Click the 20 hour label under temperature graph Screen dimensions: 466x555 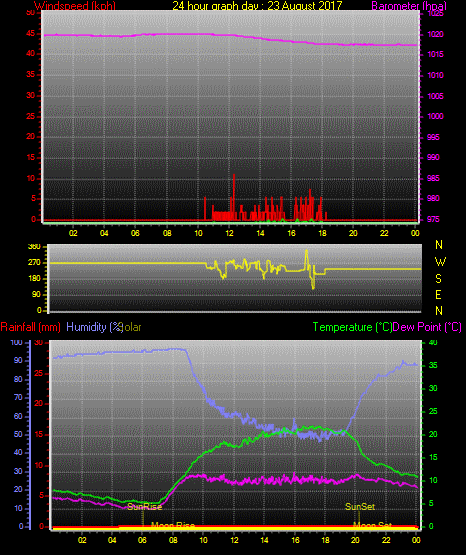click(x=355, y=540)
